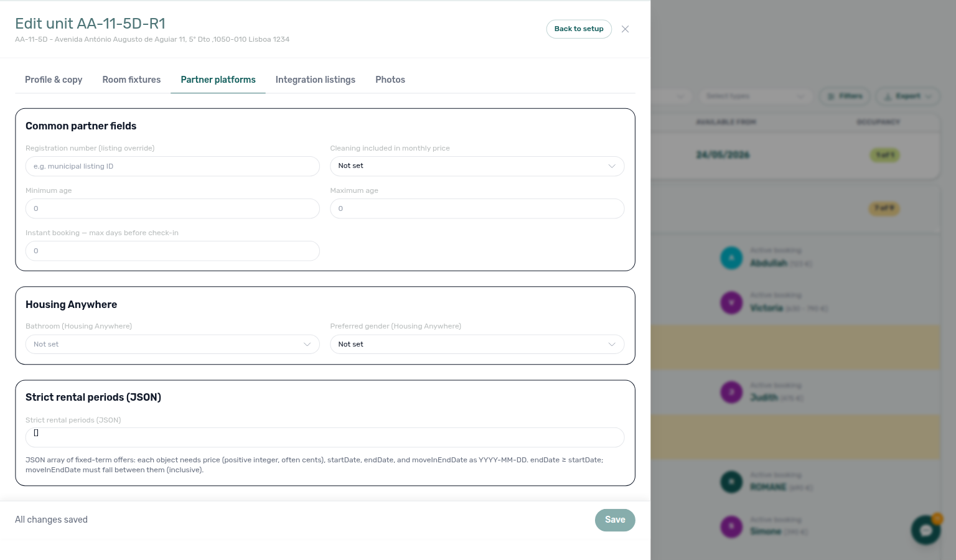This screenshot has height=560, width=956.
Task: Switch to the Profile & copy tab
Action: (54, 80)
